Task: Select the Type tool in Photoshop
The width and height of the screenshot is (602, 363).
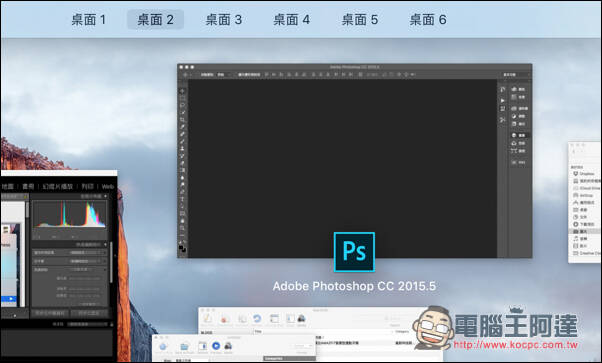Action: [182, 199]
